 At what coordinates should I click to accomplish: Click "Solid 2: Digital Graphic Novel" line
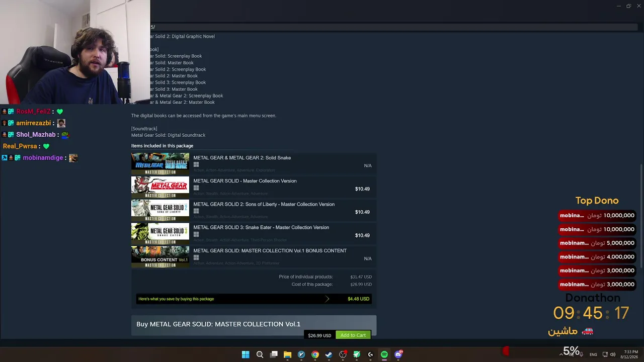[183, 36]
